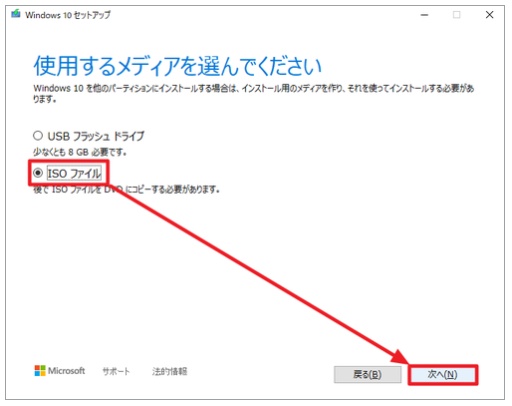Viewport: 512px width, 406px height.
Task: Click the Microsoft logo icon
Action: click(40, 371)
